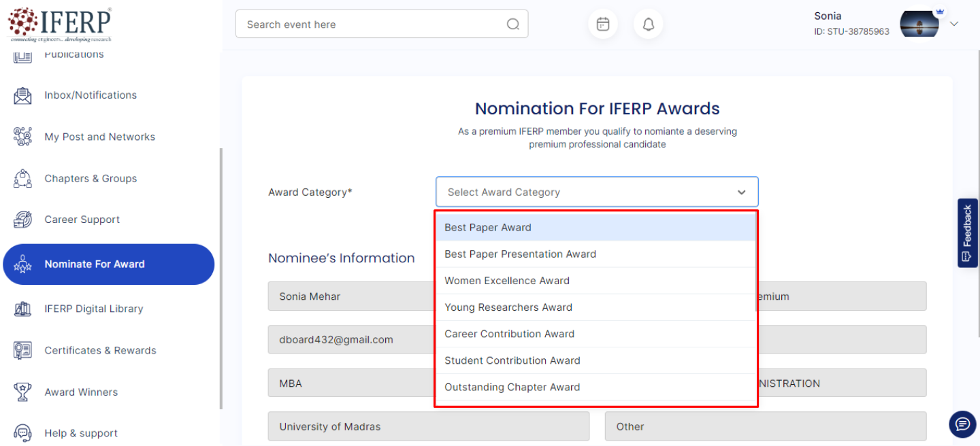Open the chat bubble icon
Viewport: 980px width, 446px height.
tap(962, 424)
